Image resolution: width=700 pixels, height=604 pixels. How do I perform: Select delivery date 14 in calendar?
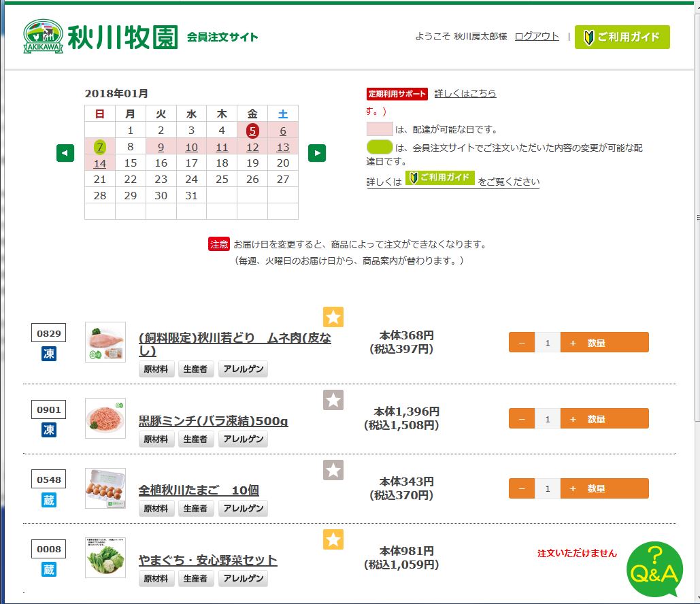(100, 163)
